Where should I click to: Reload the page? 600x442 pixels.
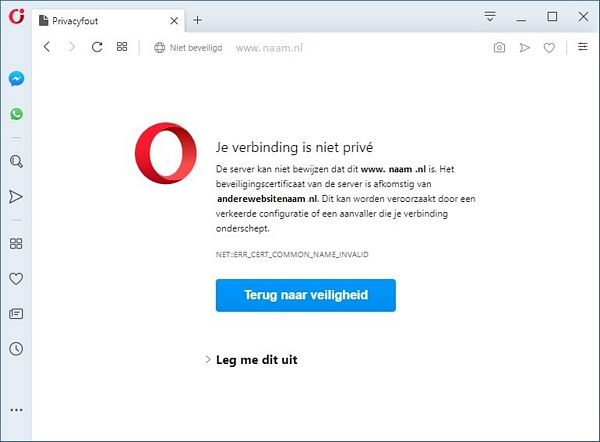coord(97,47)
